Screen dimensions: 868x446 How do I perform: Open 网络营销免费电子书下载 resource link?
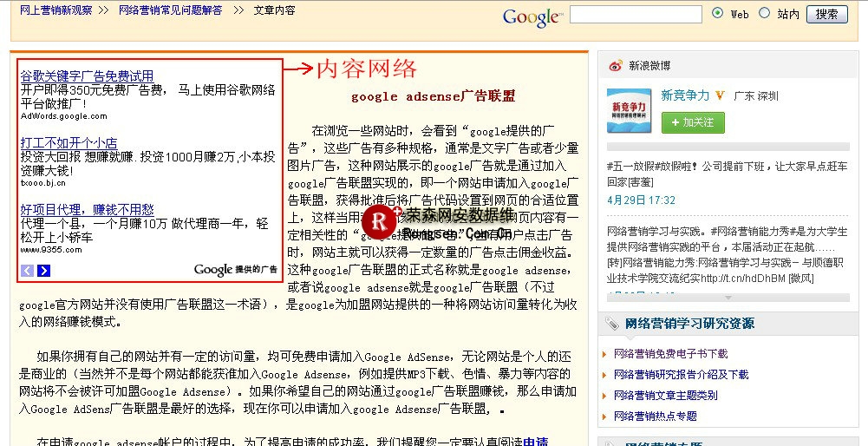670,354
